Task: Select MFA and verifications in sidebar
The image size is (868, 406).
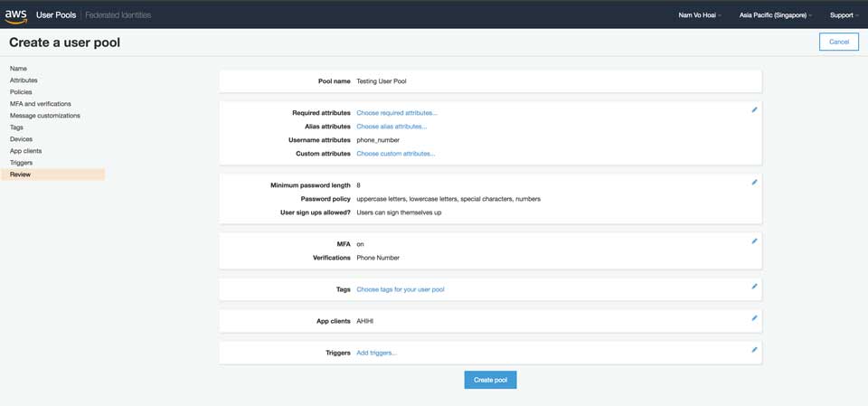Action: (41, 104)
